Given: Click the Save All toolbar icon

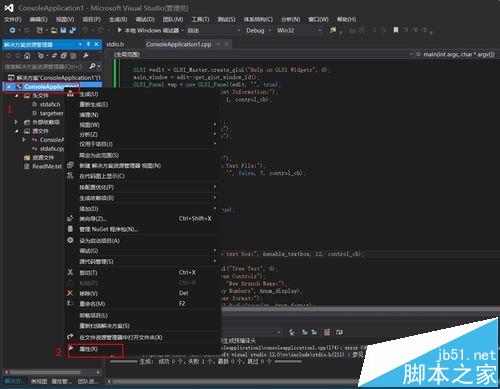Looking at the screenshot, I should pyautogui.click(x=72, y=30).
